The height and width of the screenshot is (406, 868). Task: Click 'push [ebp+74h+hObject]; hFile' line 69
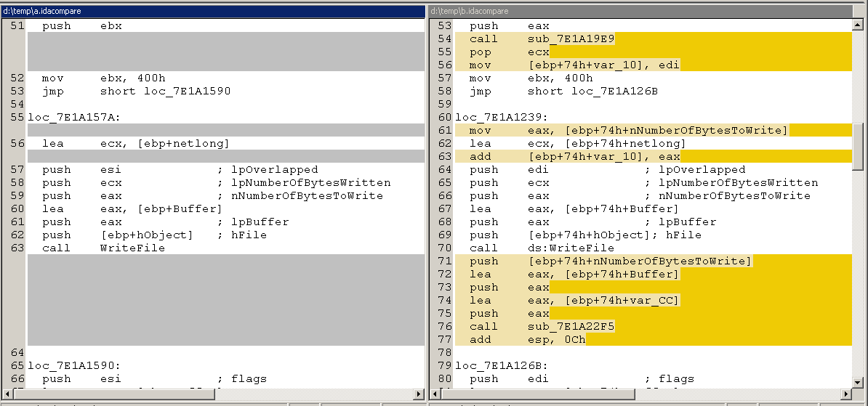click(586, 235)
